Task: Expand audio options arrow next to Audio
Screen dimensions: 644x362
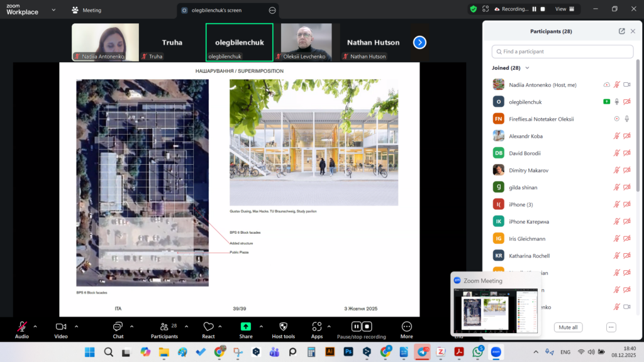Action: click(x=35, y=326)
